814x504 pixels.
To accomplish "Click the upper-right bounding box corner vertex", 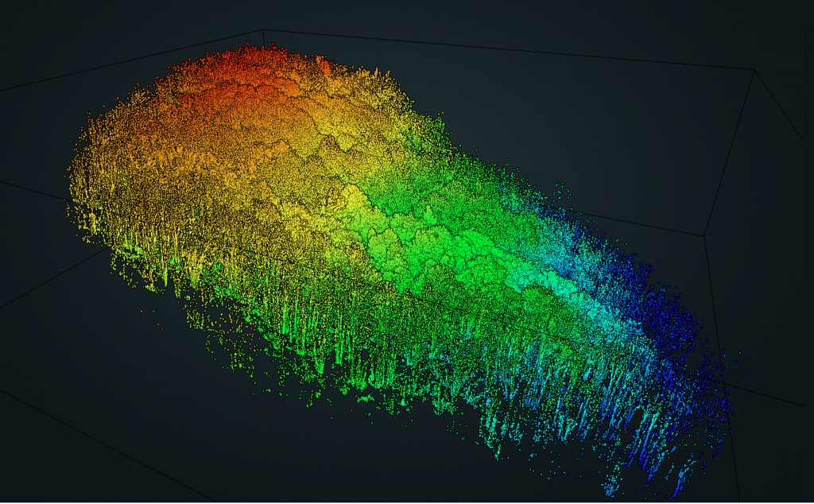I will tap(754, 70).
